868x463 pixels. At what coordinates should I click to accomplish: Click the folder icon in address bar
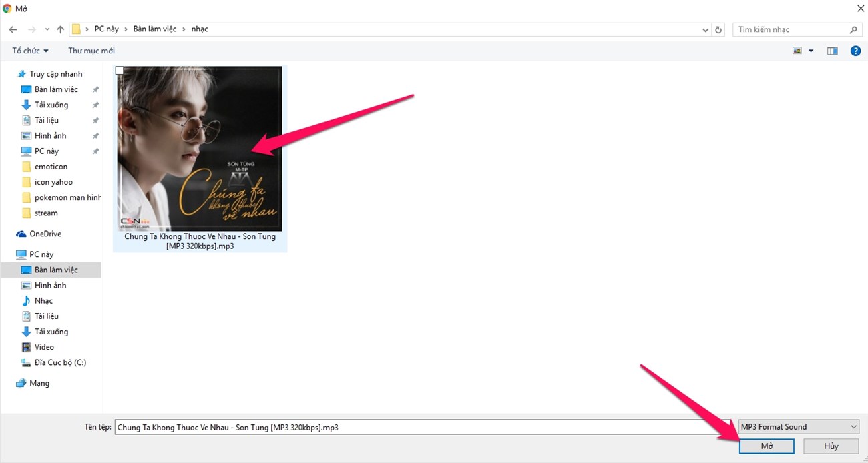tap(77, 29)
